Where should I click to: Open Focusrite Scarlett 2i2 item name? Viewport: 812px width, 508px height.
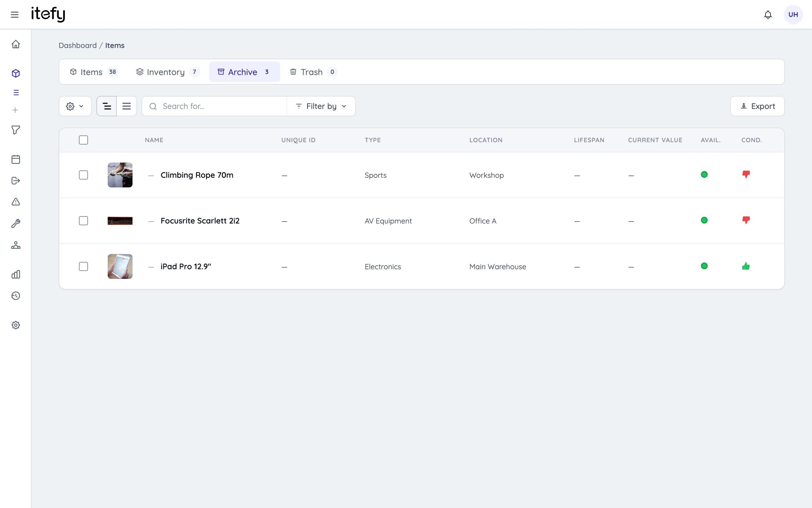click(200, 221)
